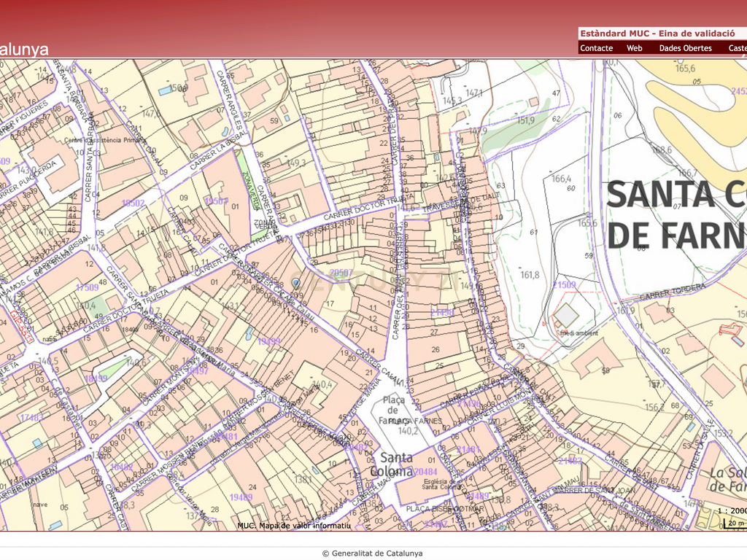
Task: Click the Església de Santa Coloma label
Action: pyautogui.click(x=441, y=484)
